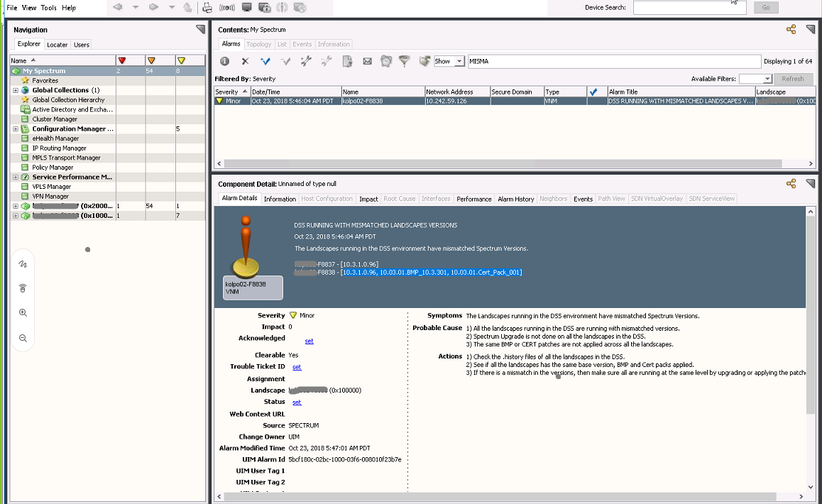The width and height of the screenshot is (822, 504).
Task: Click the blue acknowledge checkmark icon
Action: pos(265,62)
